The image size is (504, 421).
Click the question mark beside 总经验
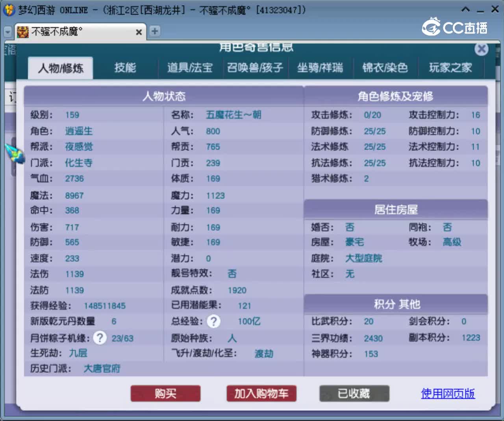coord(214,321)
